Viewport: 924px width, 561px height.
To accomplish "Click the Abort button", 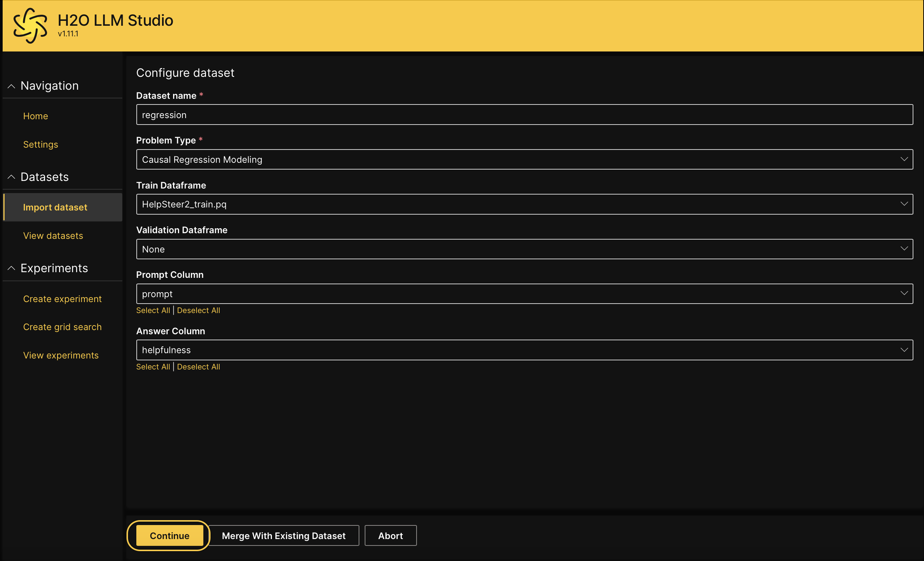I will [391, 535].
